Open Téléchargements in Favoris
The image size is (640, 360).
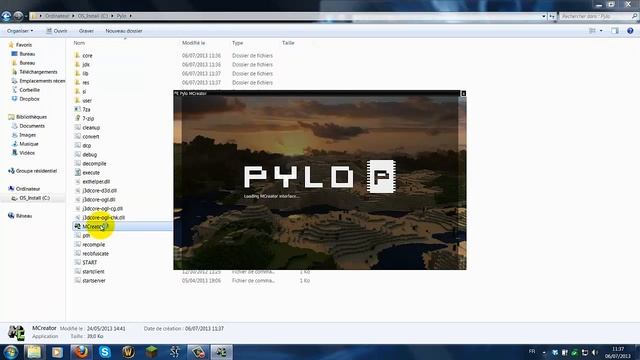(38, 72)
